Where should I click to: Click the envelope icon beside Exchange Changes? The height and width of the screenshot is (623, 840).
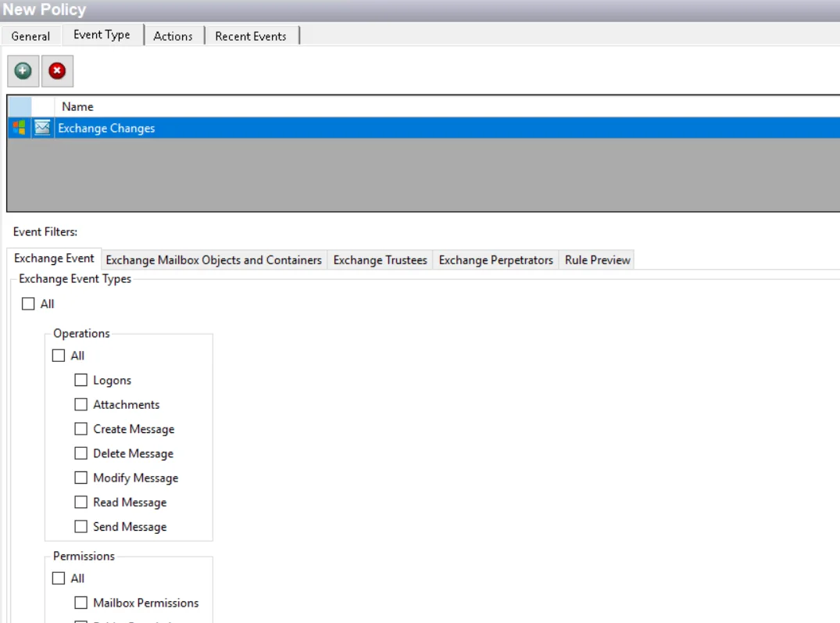pyautogui.click(x=42, y=128)
